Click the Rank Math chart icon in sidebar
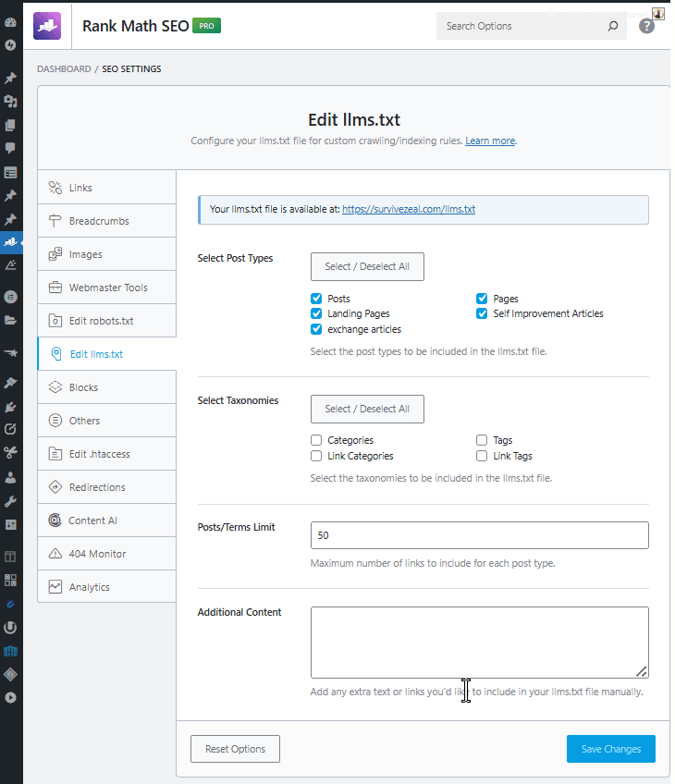The width and height of the screenshot is (675, 784). tap(10, 242)
